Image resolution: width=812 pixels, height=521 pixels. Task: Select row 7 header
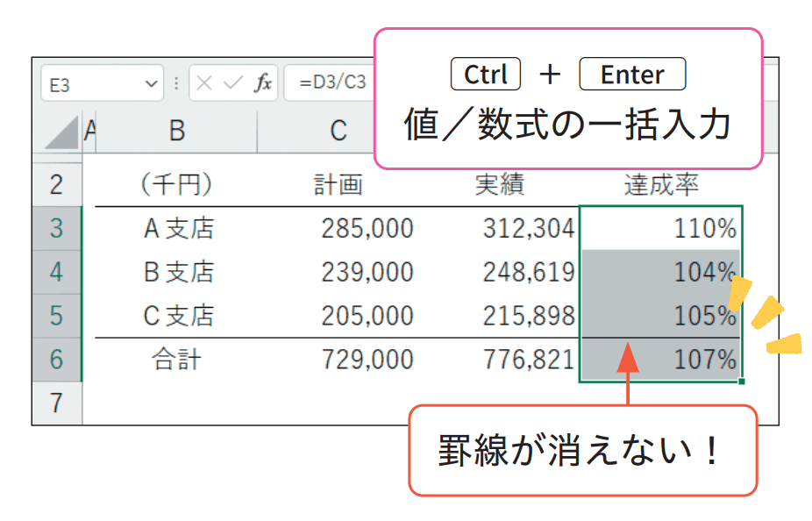[57, 403]
